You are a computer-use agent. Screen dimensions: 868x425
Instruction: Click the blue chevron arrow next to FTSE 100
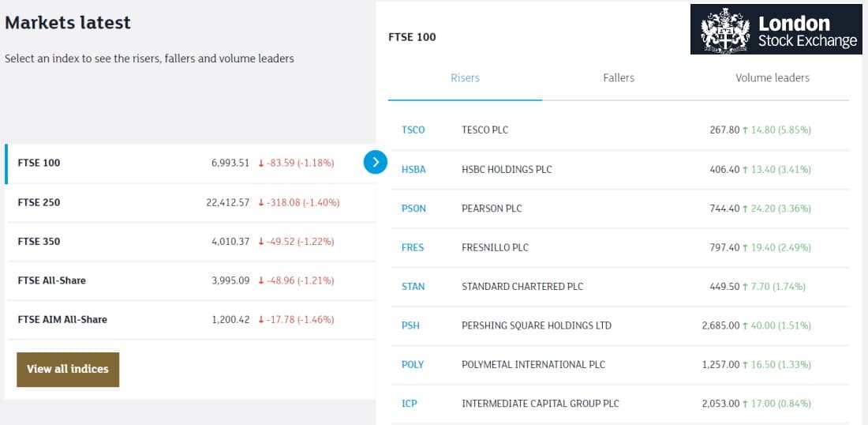tap(376, 163)
